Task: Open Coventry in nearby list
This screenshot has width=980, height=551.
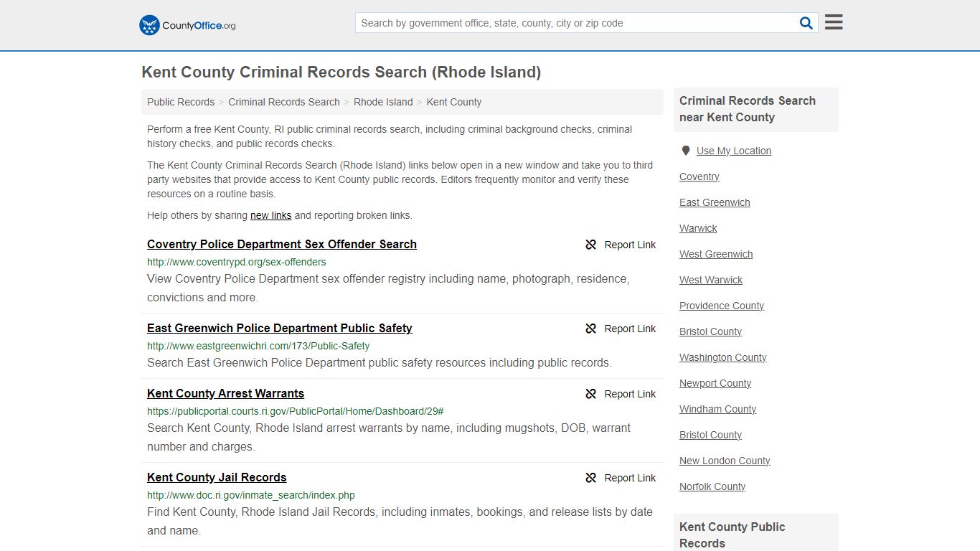Action: click(699, 176)
